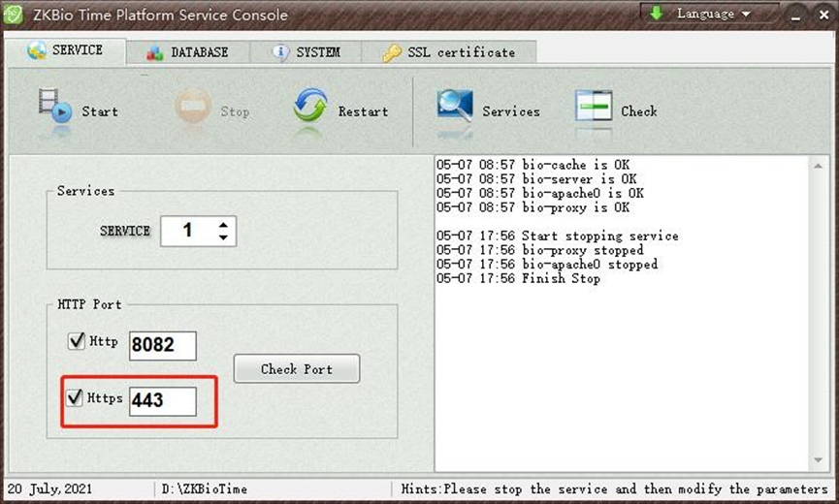Screen dimensions: 839x504
Task: Toggle the Https checkbox
Action: [x=76, y=398]
